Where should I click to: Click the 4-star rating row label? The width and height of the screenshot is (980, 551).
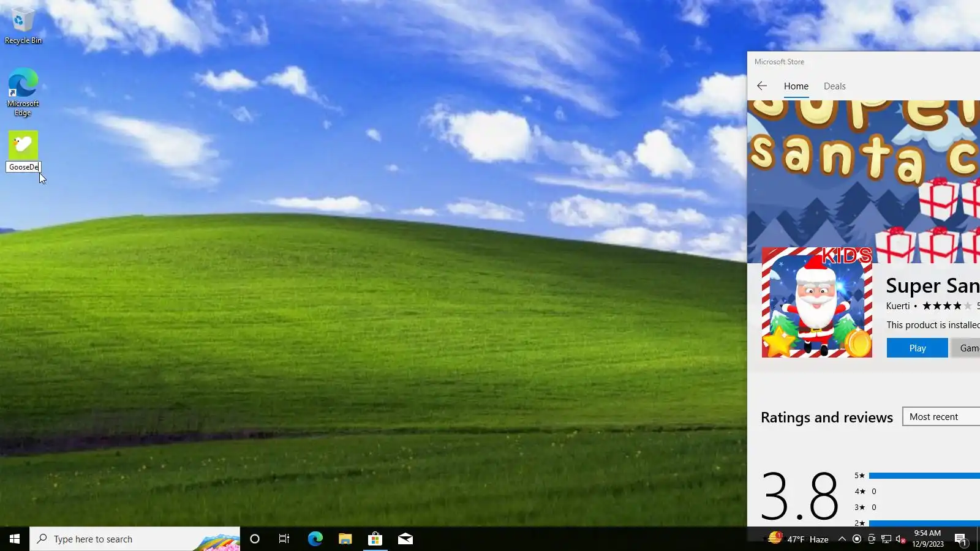(x=860, y=492)
